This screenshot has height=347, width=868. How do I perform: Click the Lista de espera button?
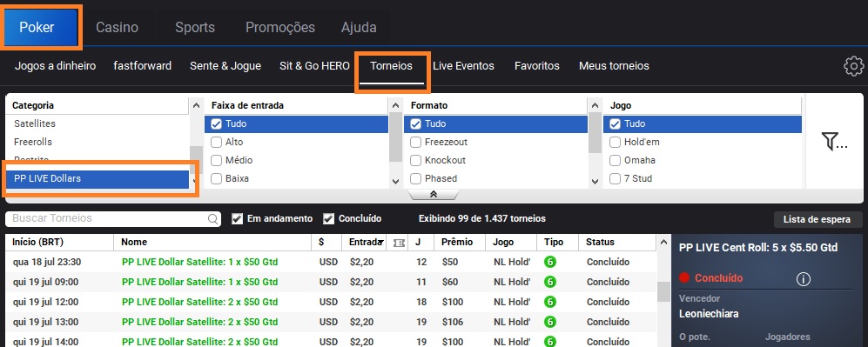click(818, 219)
